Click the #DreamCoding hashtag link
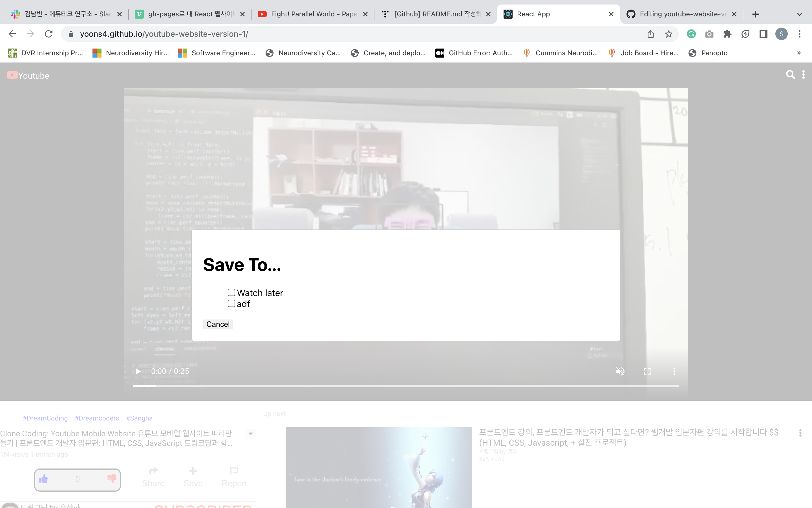Image resolution: width=812 pixels, height=508 pixels. (x=45, y=418)
